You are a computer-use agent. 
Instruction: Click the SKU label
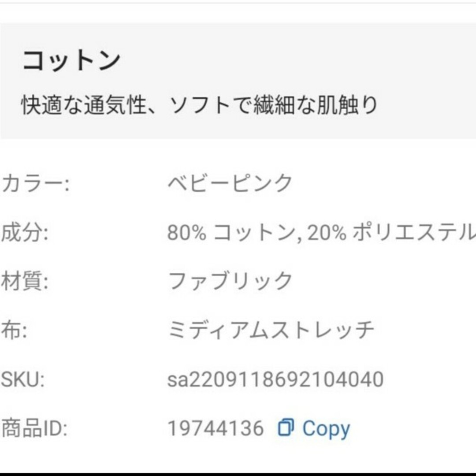pyautogui.click(x=23, y=379)
